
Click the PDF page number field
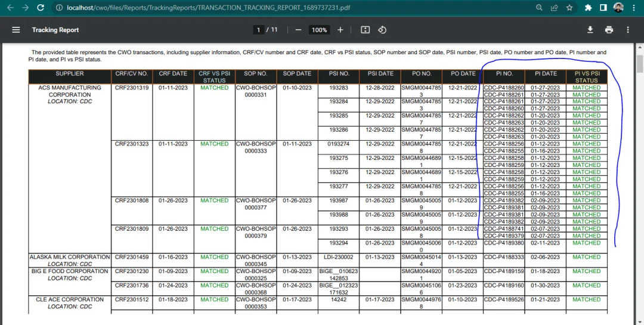point(258,30)
